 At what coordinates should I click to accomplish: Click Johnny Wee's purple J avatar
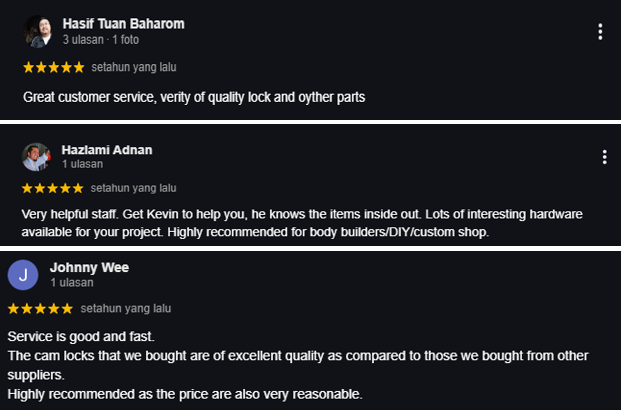click(x=23, y=275)
